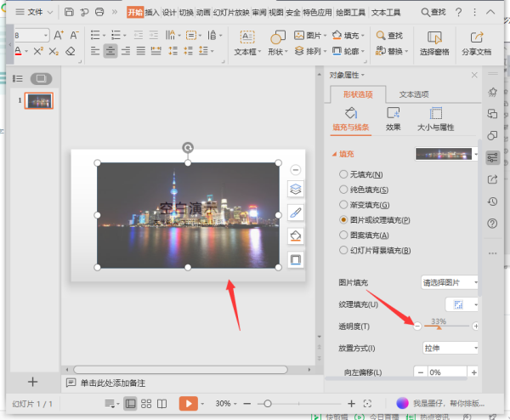510x420 pixels.
Task: Click the increase font size icon
Action: [x=59, y=35]
